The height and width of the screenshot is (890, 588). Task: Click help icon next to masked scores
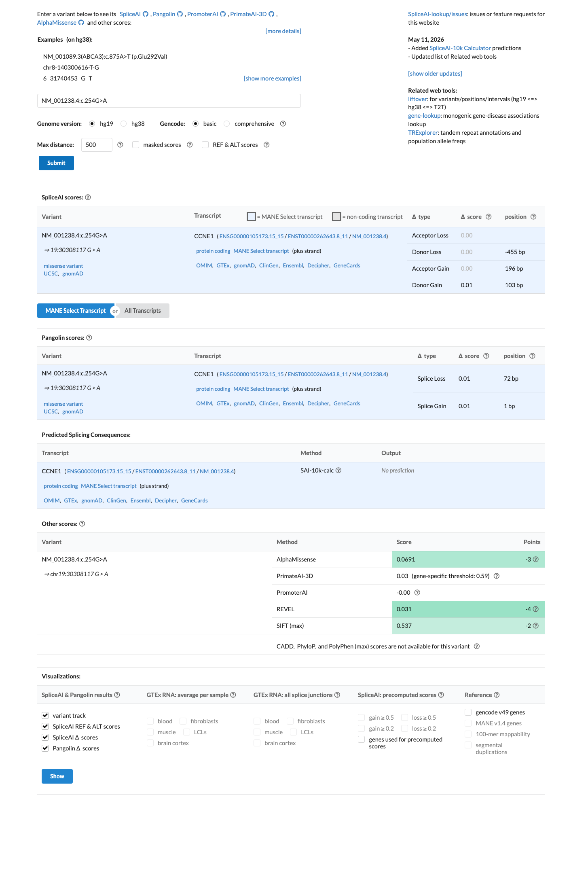[190, 145]
